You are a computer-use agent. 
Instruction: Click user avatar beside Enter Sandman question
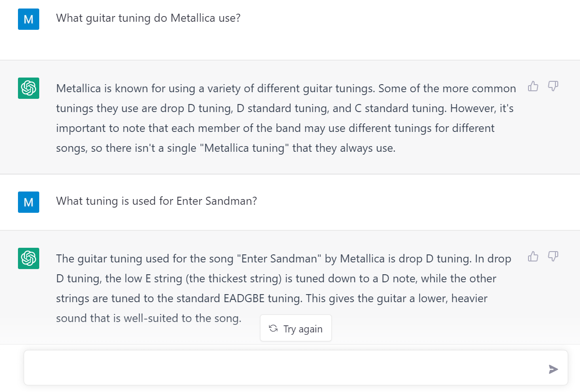(x=28, y=202)
